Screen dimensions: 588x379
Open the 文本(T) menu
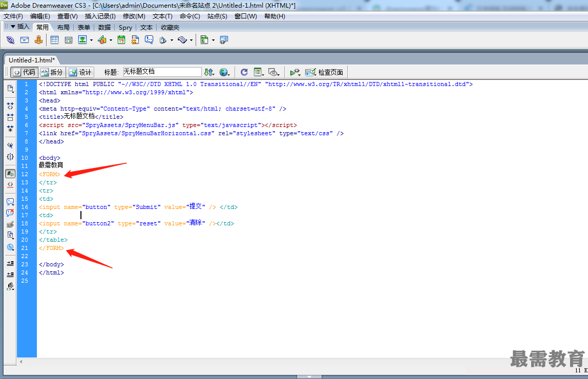(x=162, y=16)
